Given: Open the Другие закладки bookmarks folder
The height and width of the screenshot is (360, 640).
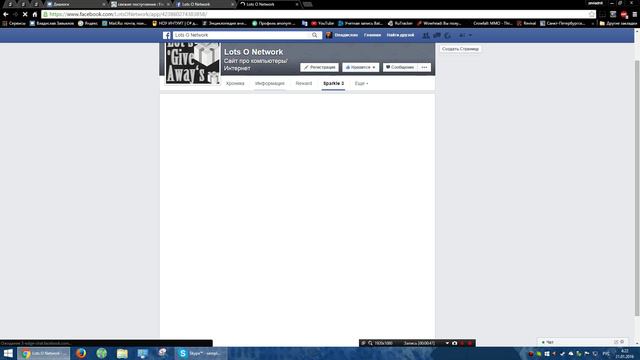Looking at the screenshot, I should click(x=618, y=24).
